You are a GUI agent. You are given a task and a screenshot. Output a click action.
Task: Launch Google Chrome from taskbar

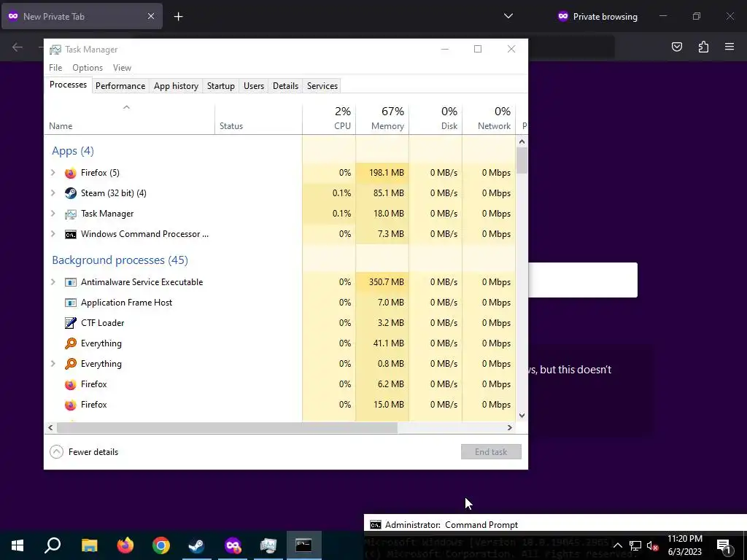161,545
